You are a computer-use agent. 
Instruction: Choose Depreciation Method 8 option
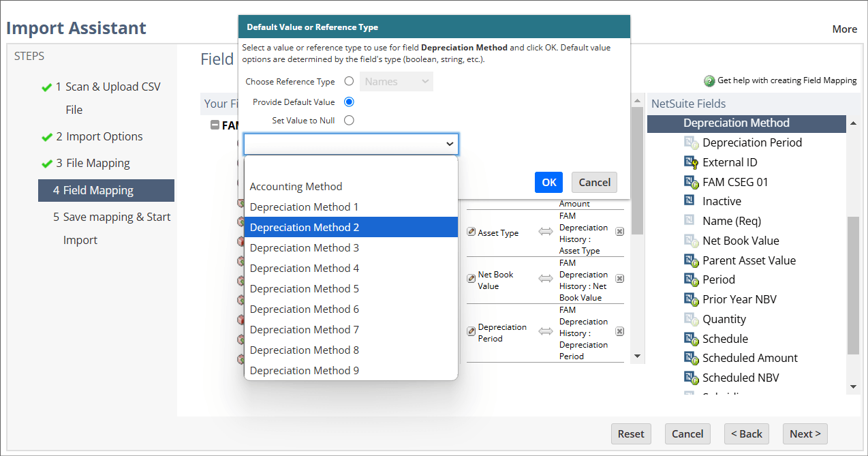(x=351, y=350)
